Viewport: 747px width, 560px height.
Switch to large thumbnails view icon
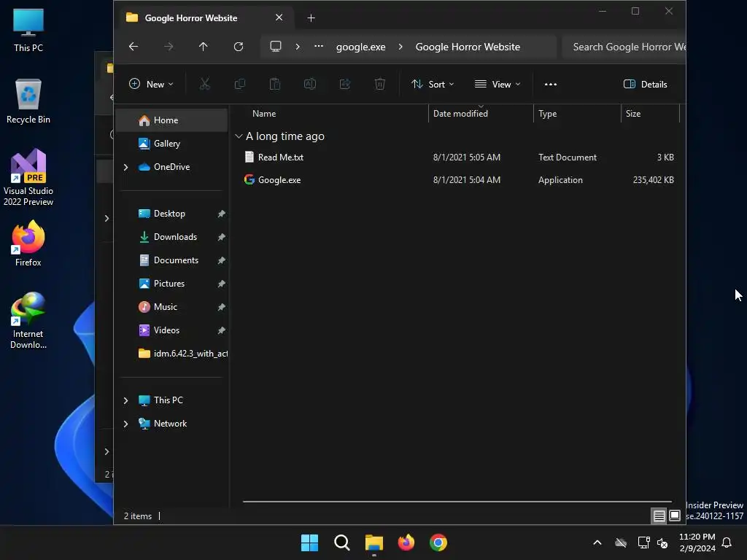click(x=675, y=516)
